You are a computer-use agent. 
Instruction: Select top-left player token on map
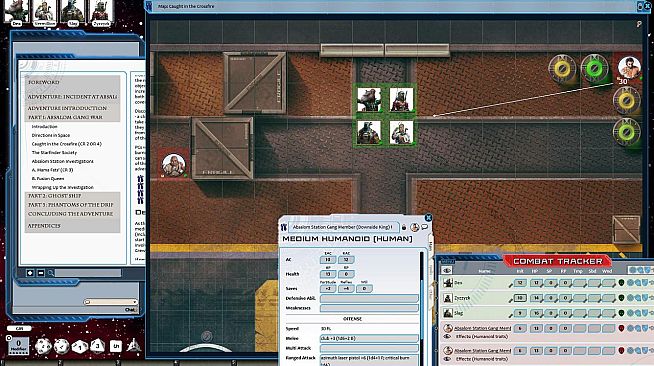(x=369, y=99)
